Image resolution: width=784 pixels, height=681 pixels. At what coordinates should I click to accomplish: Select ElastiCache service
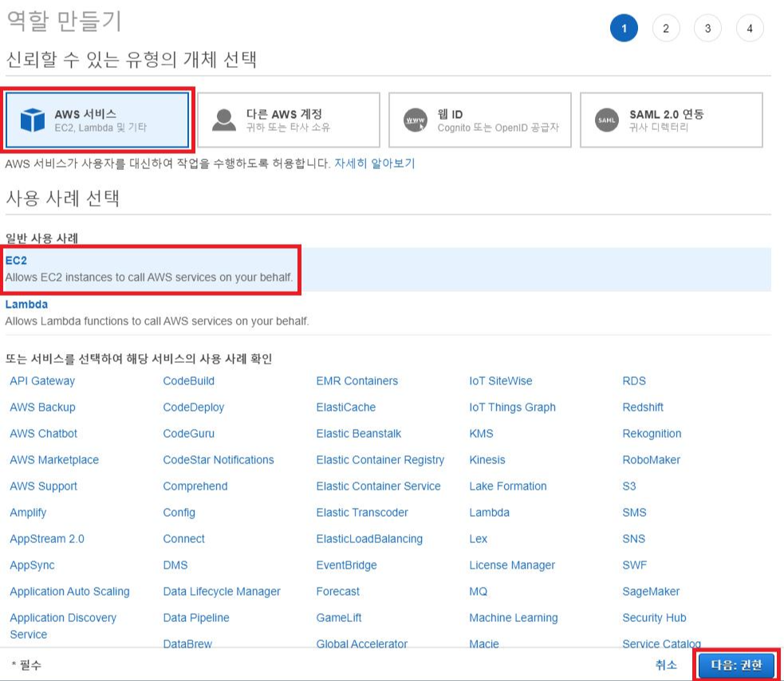point(345,407)
